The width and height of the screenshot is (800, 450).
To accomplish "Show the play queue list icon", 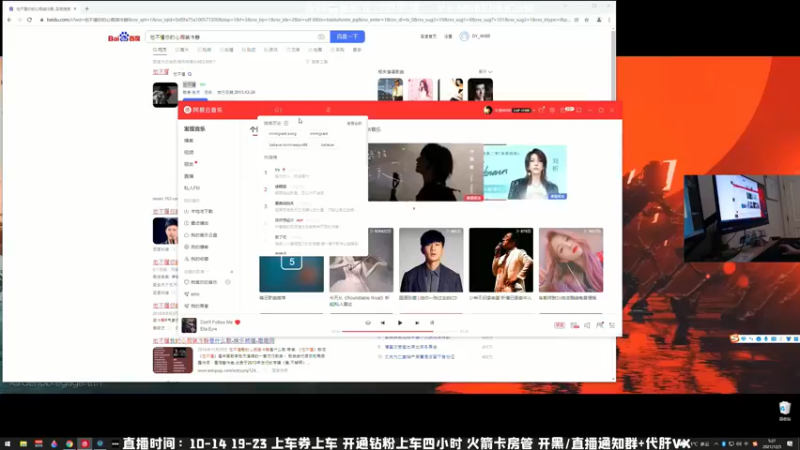I will (612, 325).
